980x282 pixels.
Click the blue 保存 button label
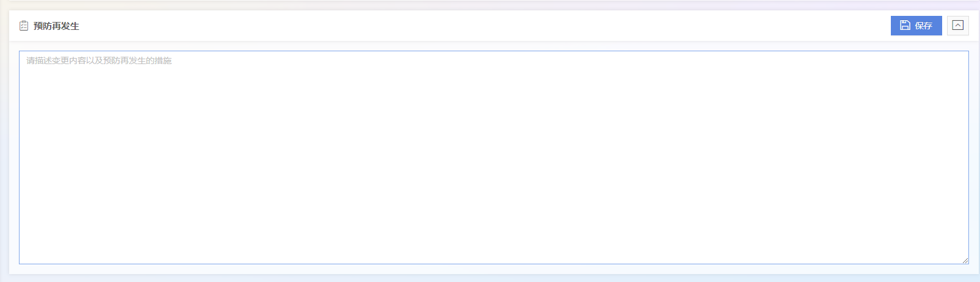pos(923,26)
